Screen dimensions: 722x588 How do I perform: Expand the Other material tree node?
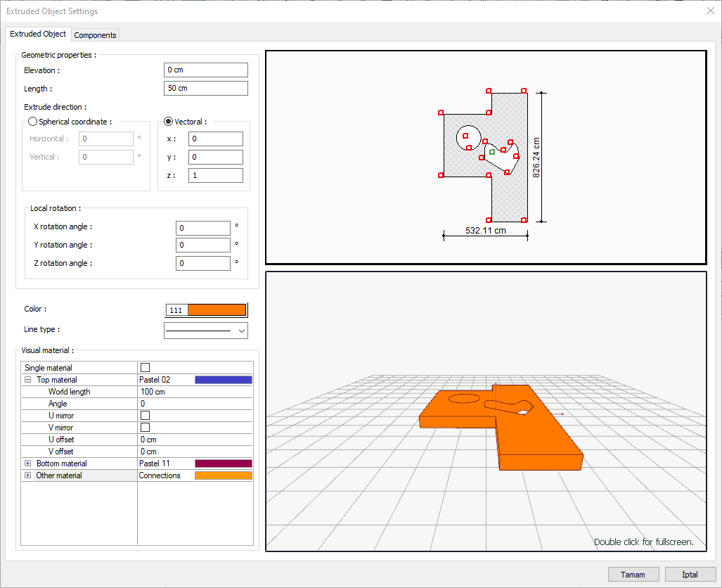click(x=28, y=475)
